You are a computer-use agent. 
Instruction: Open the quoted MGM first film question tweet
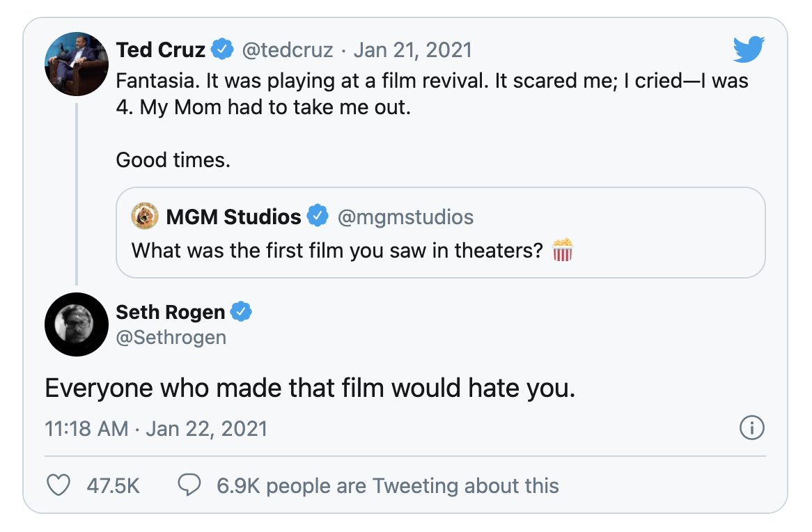(x=440, y=250)
